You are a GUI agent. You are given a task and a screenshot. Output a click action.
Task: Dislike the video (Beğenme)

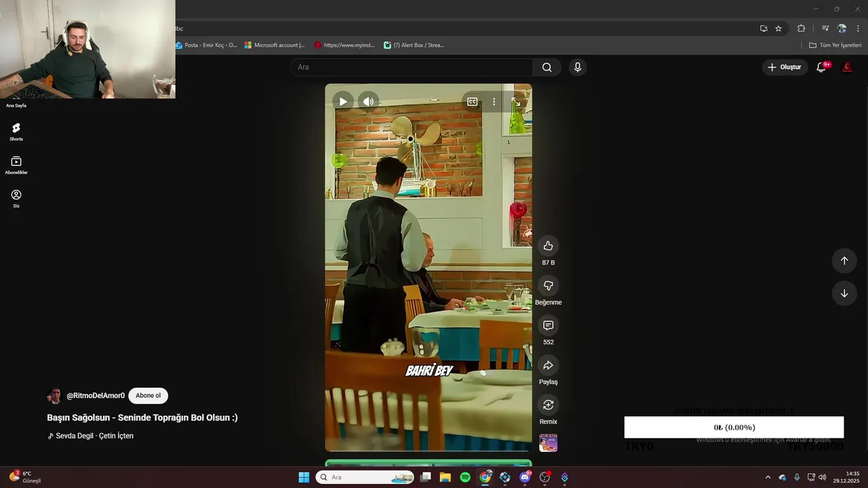tap(549, 286)
